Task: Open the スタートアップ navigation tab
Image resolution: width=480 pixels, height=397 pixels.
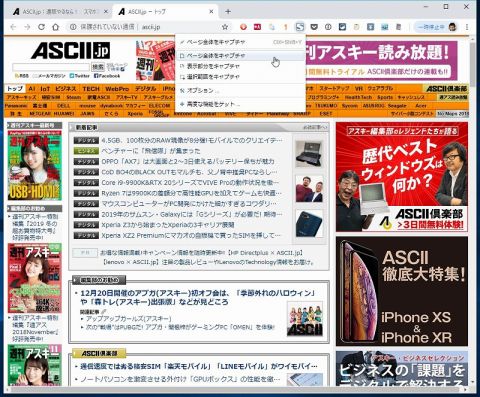Action: point(334,89)
